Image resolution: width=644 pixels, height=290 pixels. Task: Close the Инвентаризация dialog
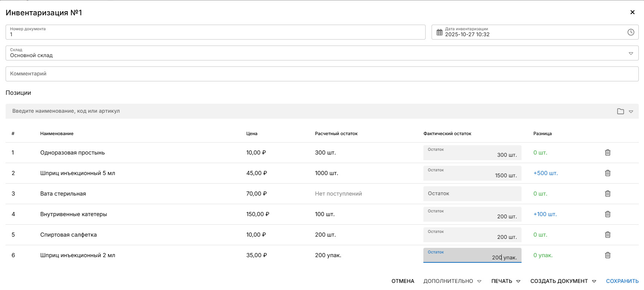(x=632, y=12)
